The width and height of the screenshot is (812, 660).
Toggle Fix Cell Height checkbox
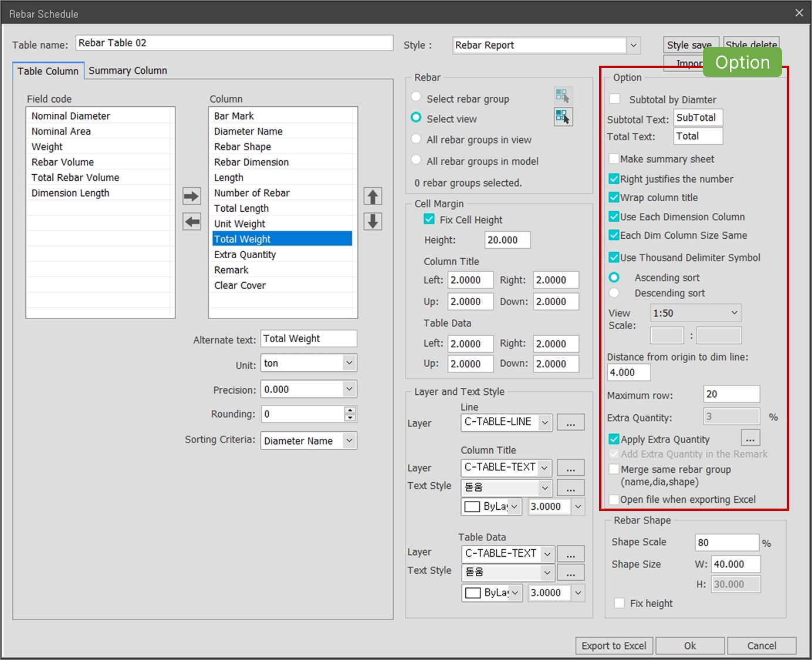(429, 219)
